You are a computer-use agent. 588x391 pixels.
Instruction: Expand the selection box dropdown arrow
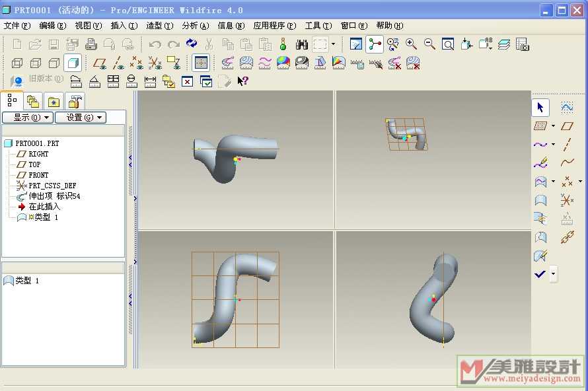334,44
